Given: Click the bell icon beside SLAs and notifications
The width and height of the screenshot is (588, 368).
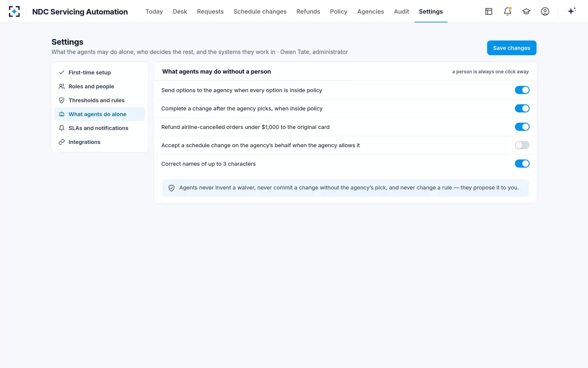Looking at the screenshot, I should coord(62,128).
